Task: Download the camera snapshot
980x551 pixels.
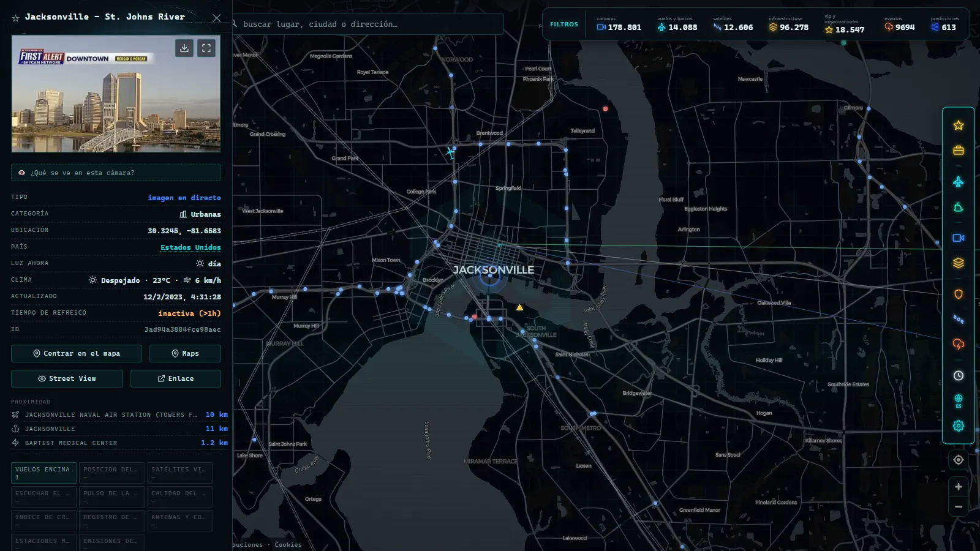Action: [184, 48]
